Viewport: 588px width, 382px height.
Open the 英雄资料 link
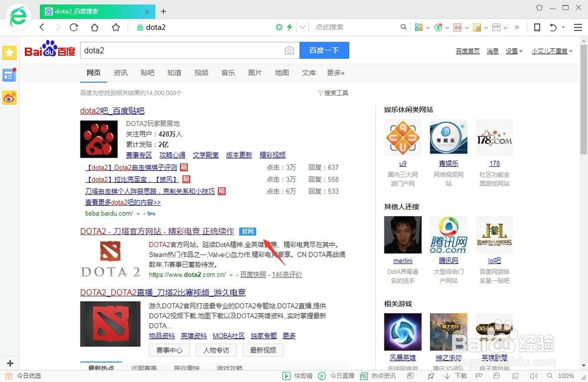(x=194, y=336)
